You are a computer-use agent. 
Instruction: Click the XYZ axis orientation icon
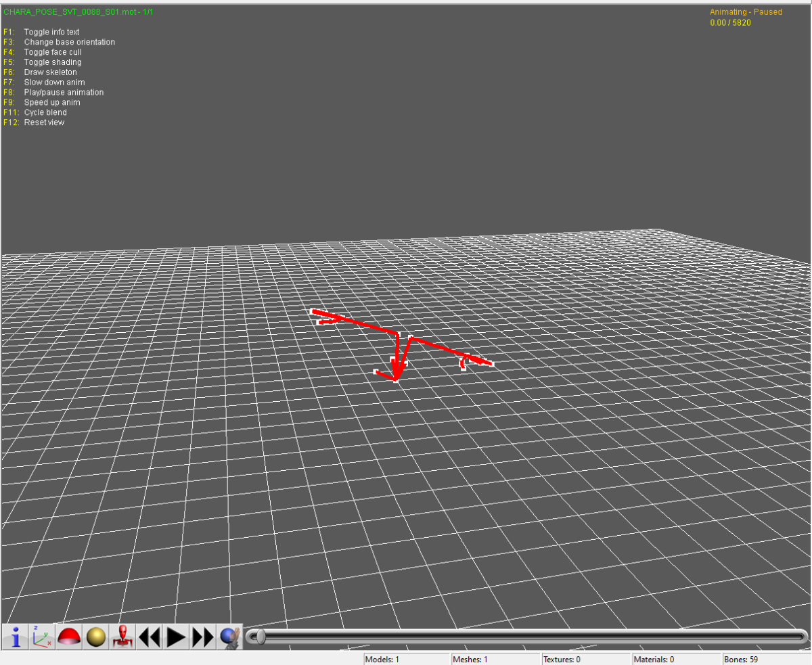(41, 637)
